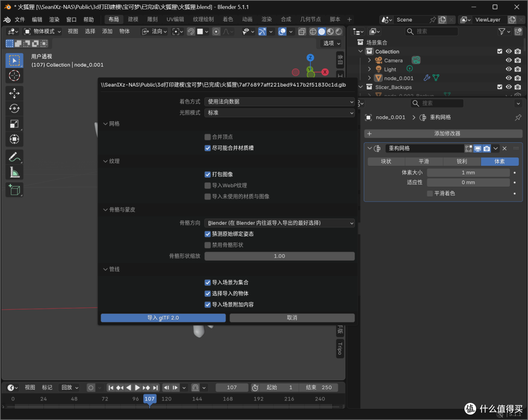Select the Measure tool

coord(14,173)
